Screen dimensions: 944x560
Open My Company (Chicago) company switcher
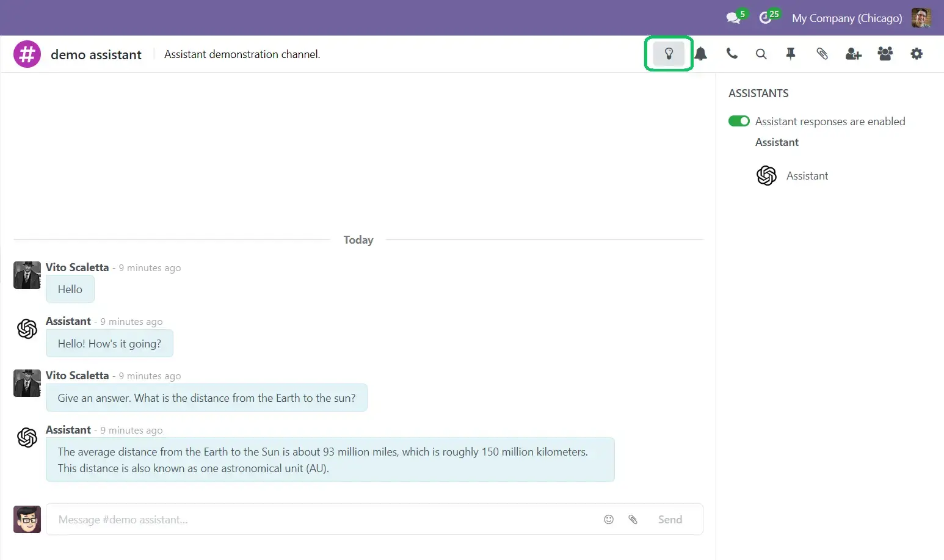coord(847,18)
